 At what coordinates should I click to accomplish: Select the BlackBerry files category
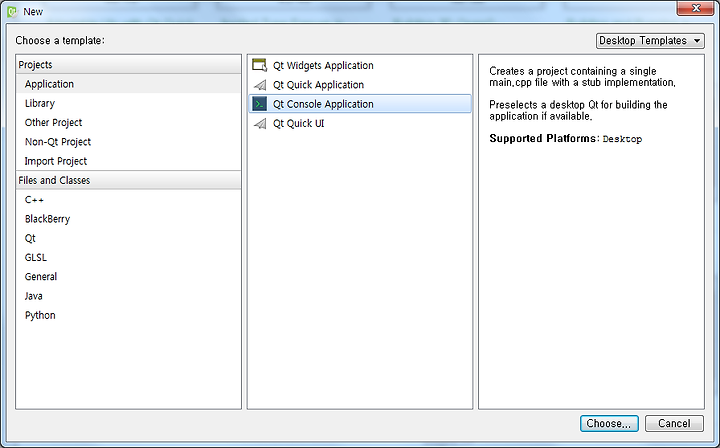pos(128,219)
